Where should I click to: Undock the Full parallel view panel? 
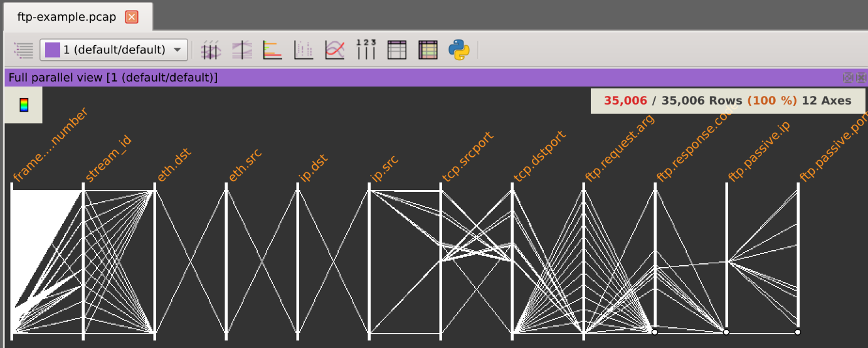848,78
